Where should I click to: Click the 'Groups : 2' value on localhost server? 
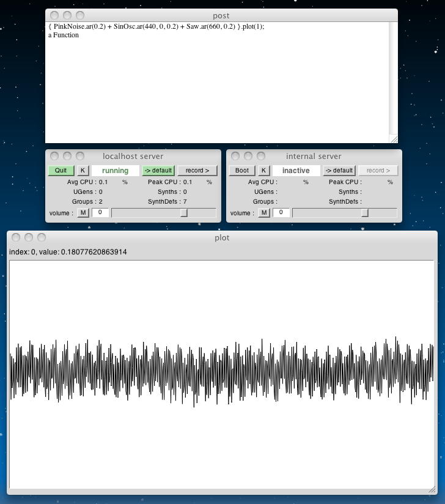(87, 201)
